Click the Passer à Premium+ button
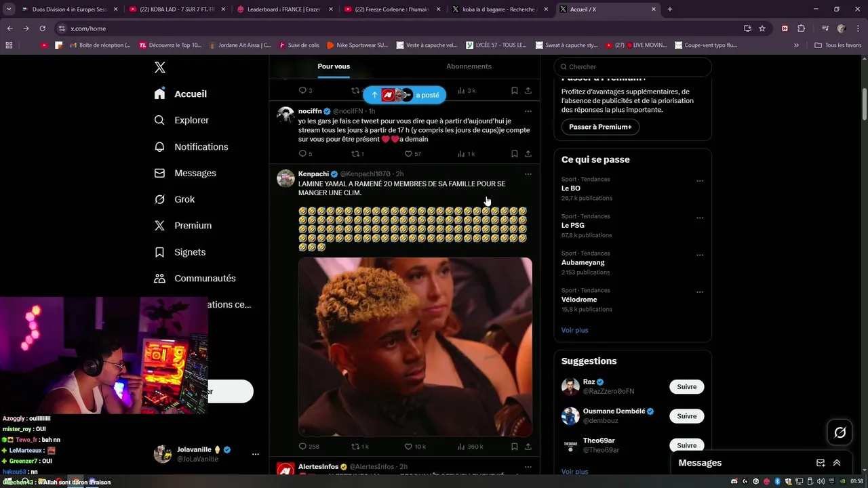 point(600,127)
